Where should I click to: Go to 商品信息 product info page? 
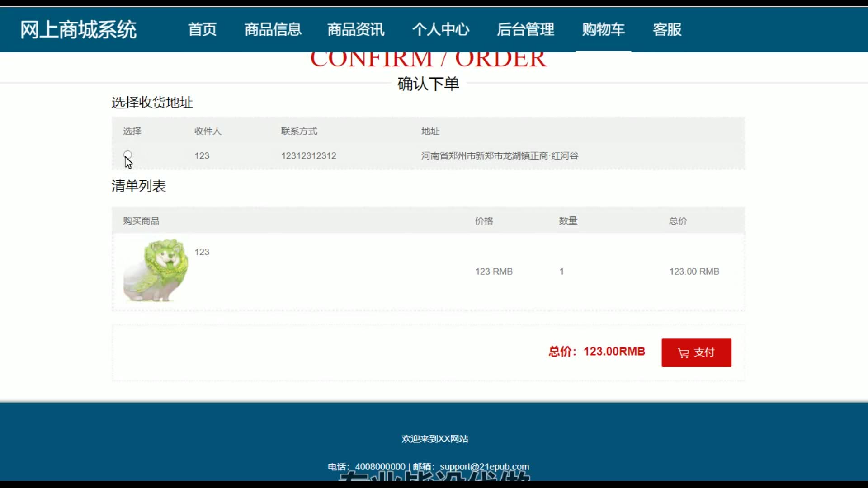pyautogui.click(x=273, y=30)
